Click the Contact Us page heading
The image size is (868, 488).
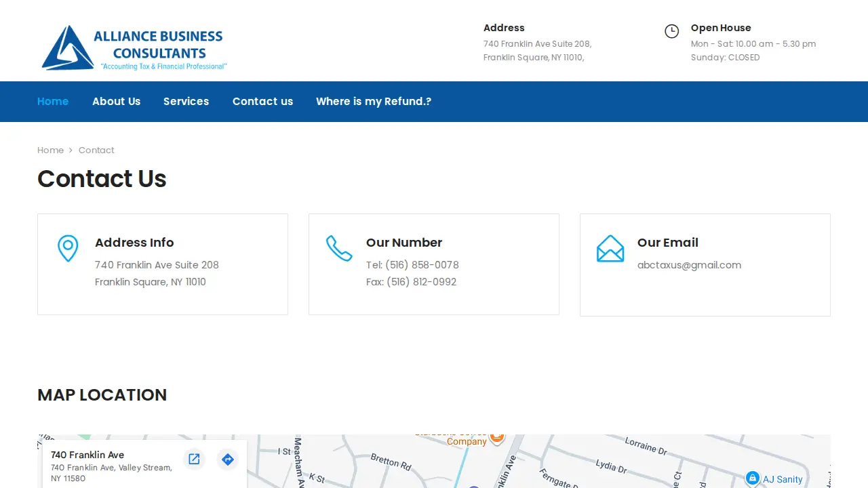[102, 179]
